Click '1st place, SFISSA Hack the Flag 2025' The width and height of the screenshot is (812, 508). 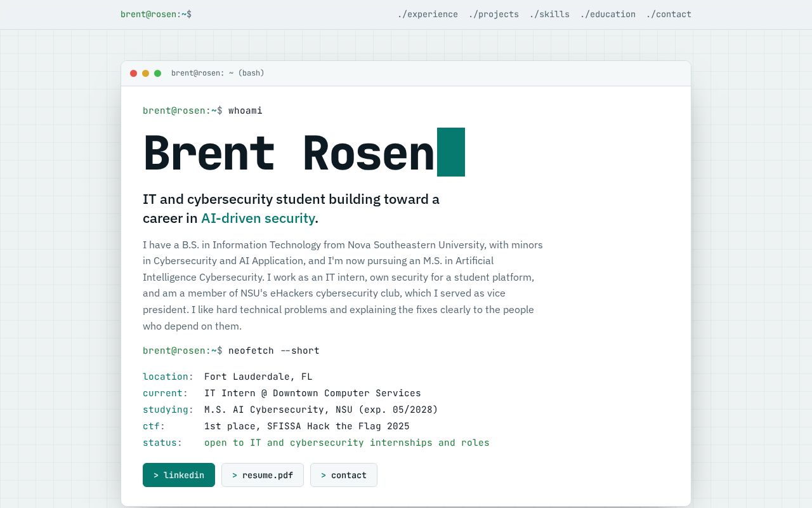[x=307, y=426]
